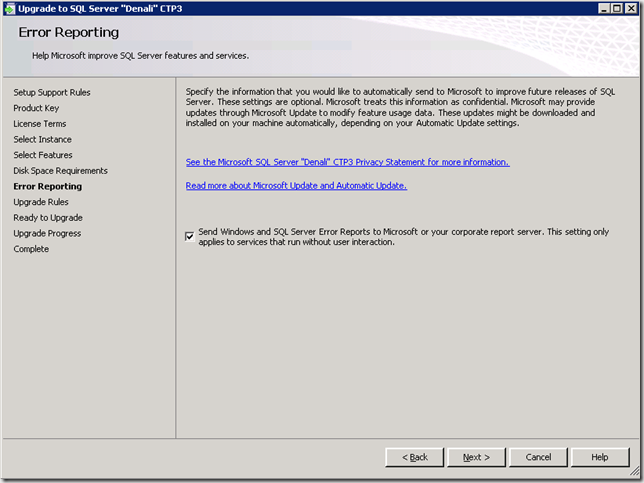Jump to the Select Instance step

click(x=42, y=140)
